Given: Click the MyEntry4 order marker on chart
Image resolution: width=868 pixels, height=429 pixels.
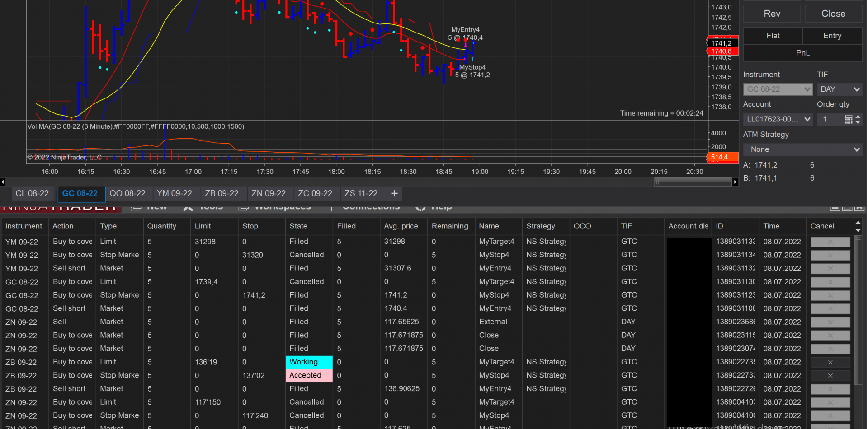Looking at the screenshot, I should [465, 33].
